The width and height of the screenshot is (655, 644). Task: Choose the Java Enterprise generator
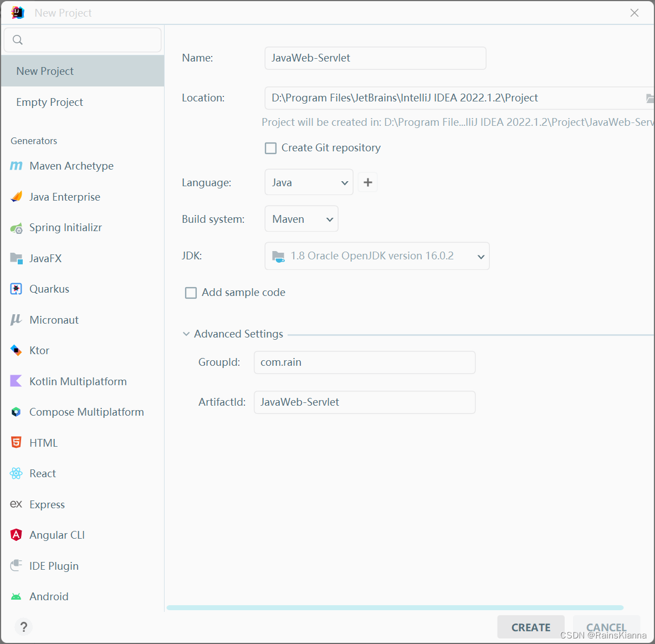pos(83,197)
